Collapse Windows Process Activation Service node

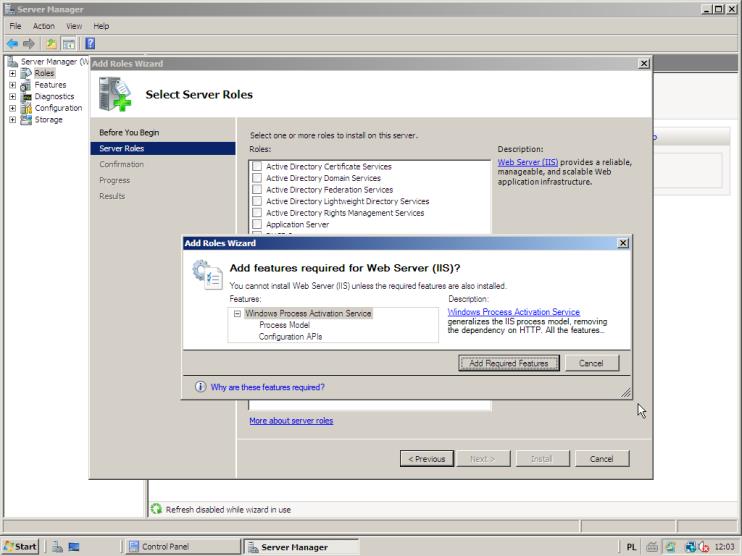[237, 313]
